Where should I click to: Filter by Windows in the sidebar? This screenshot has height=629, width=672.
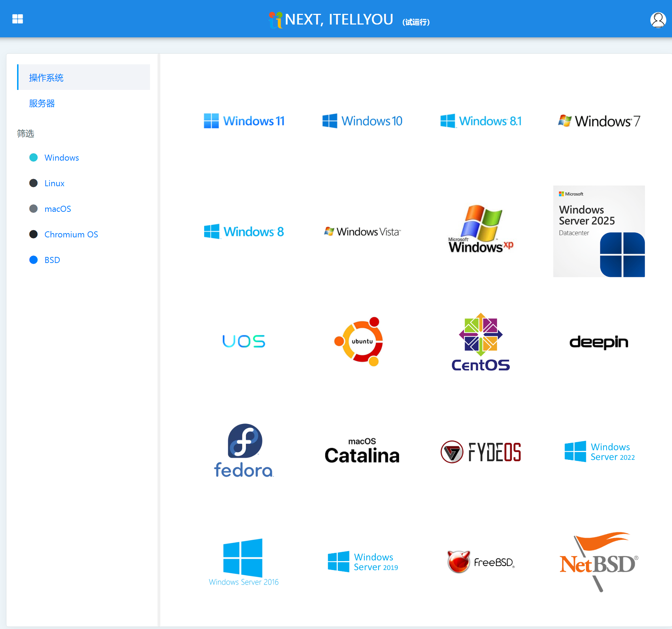coord(62,158)
